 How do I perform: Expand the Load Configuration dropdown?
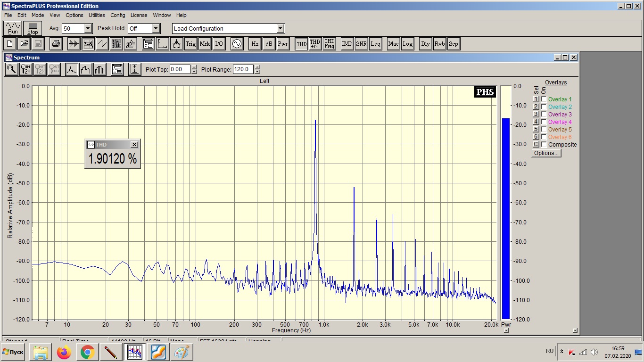point(281,28)
